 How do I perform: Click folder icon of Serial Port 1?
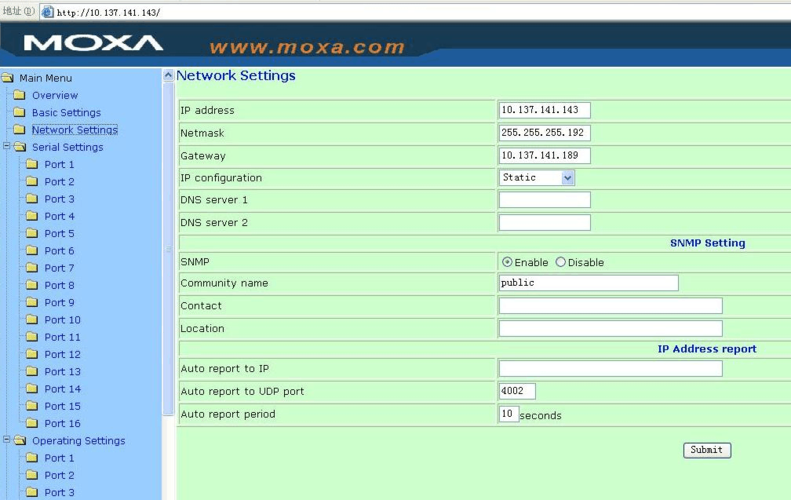[x=32, y=164]
